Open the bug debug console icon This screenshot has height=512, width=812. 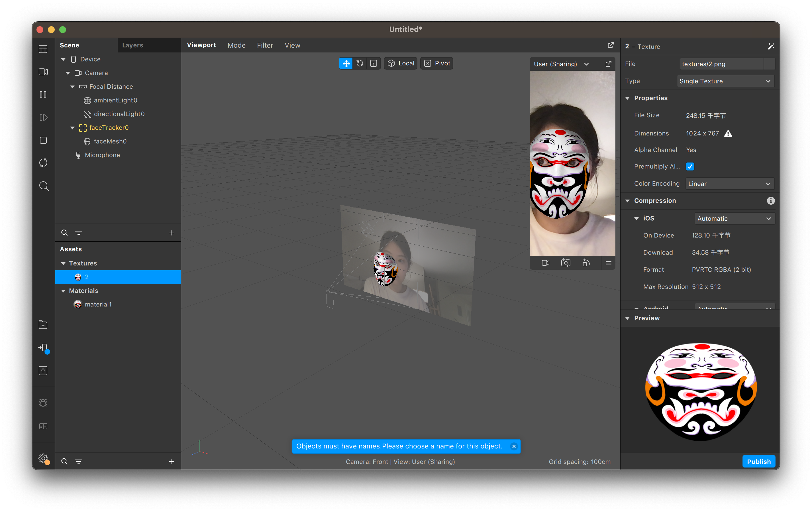tap(43, 403)
